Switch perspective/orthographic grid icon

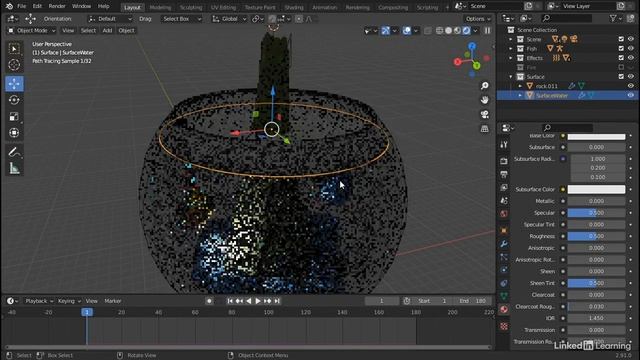pos(484,129)
